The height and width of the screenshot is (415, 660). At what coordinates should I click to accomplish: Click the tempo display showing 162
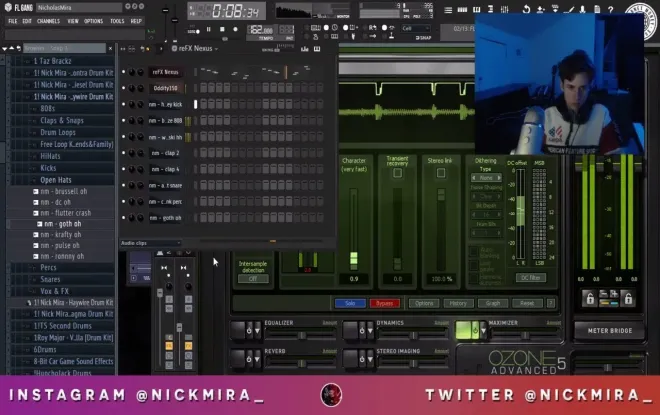pyautogui.click(x=260, y=30)
